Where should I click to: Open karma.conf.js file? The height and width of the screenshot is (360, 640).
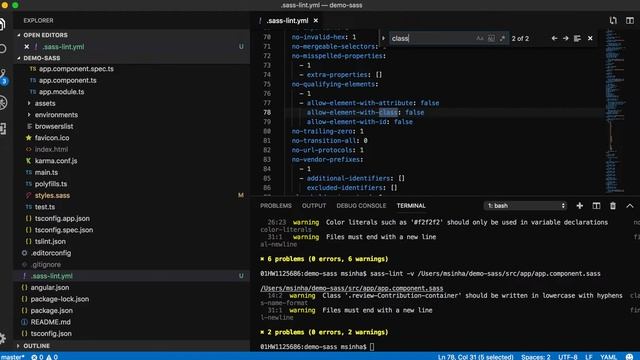56,161
